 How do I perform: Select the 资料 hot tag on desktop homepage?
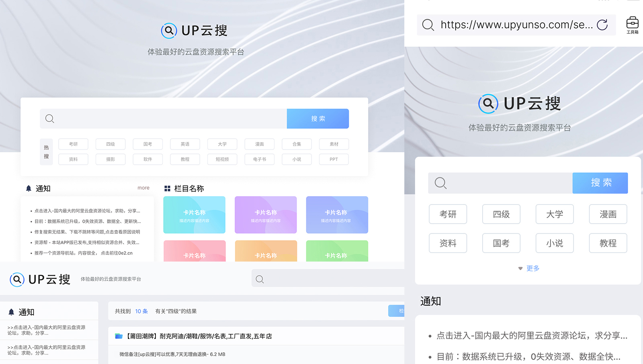(x=73, y=159)
